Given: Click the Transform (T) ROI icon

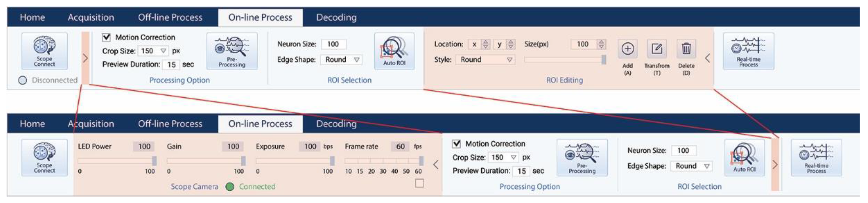Looking at the screenshot, I should (x=656, y=49).
